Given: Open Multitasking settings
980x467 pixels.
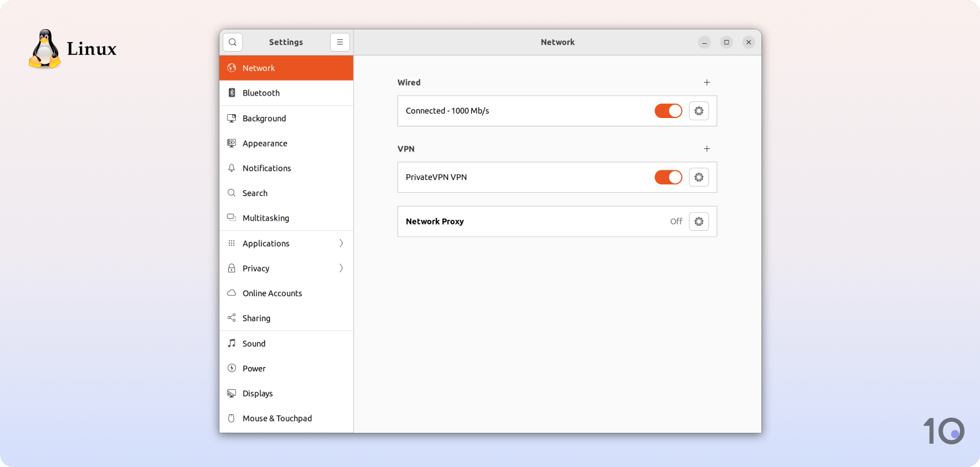Looking at the screenshot, I should 286,218.
